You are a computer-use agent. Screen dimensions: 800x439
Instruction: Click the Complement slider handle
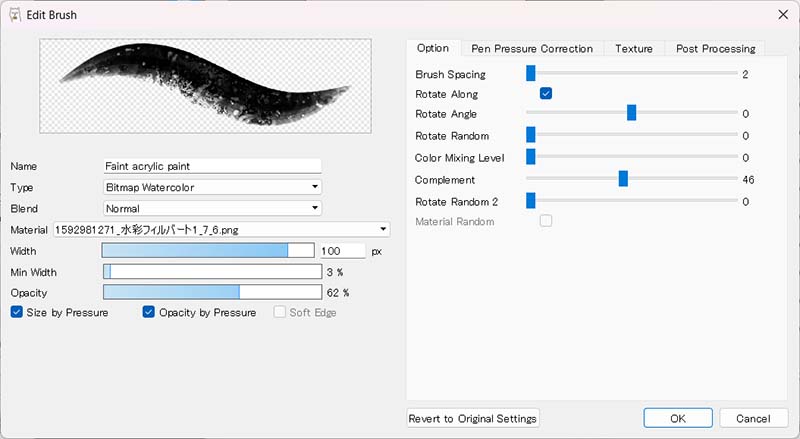click(x=623, y=178)
